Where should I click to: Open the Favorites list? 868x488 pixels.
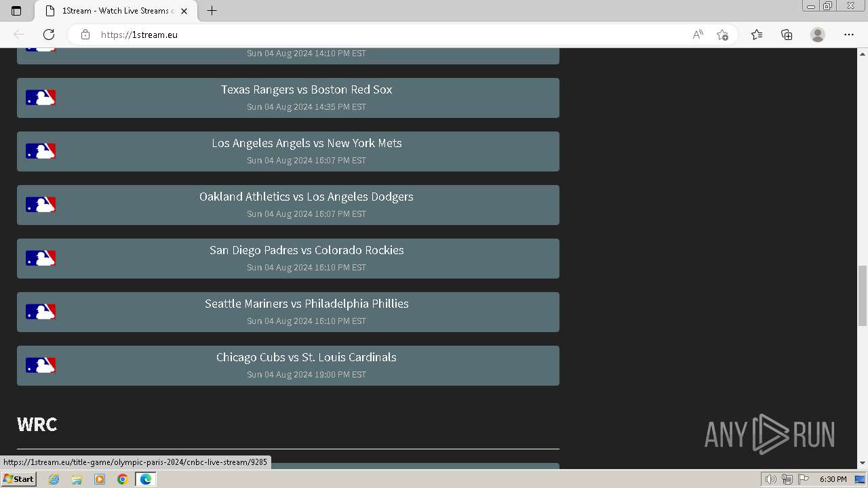tap(757, 35)
